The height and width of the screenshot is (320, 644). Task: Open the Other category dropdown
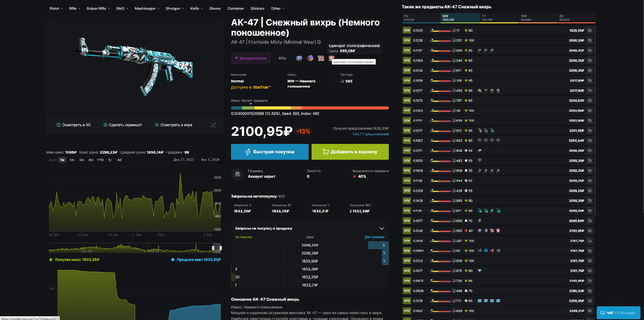click(277, 9)
